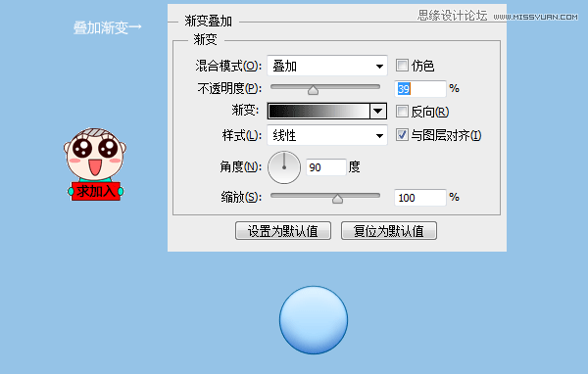Enable the 反向 reverse checkbox

(402, 112)
